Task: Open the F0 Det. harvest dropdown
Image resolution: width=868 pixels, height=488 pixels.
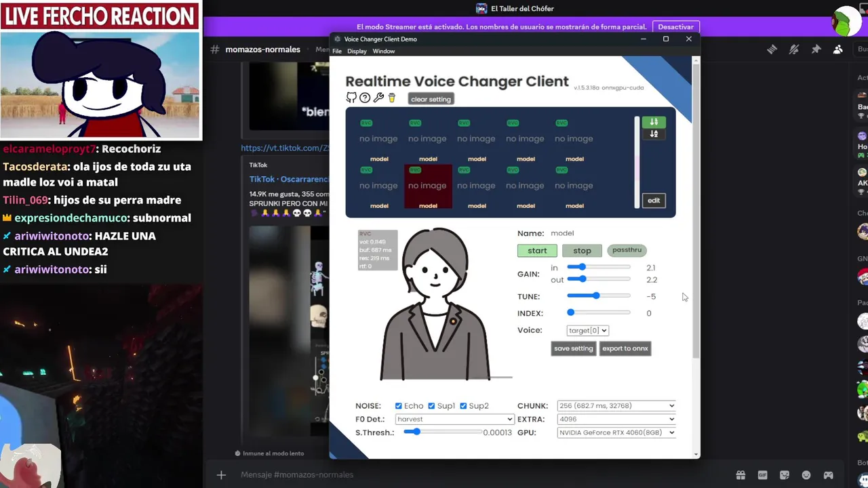Action: pyautogui.click(x=454, y=419)
